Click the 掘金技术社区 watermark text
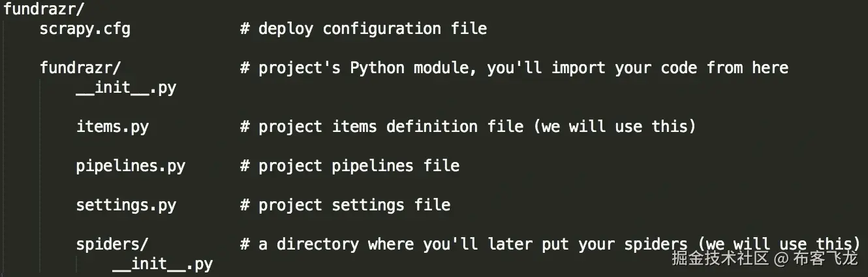The height and width of the screenshot is (277, 868). 720,258
